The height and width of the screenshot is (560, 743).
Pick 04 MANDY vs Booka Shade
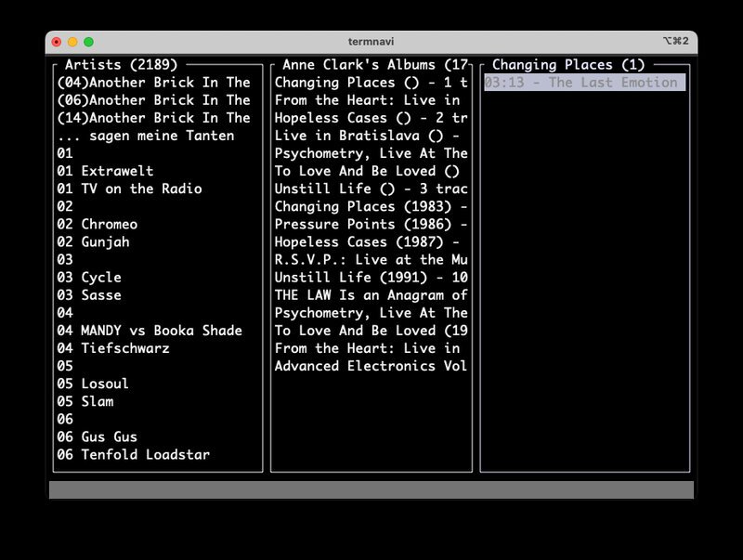[x=150, y=331]
